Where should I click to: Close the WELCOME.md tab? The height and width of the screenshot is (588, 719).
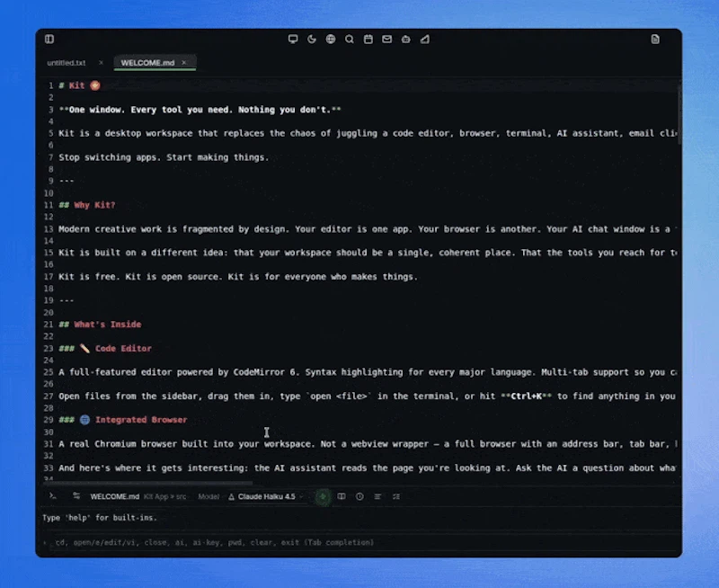click(x=184, y=62)
